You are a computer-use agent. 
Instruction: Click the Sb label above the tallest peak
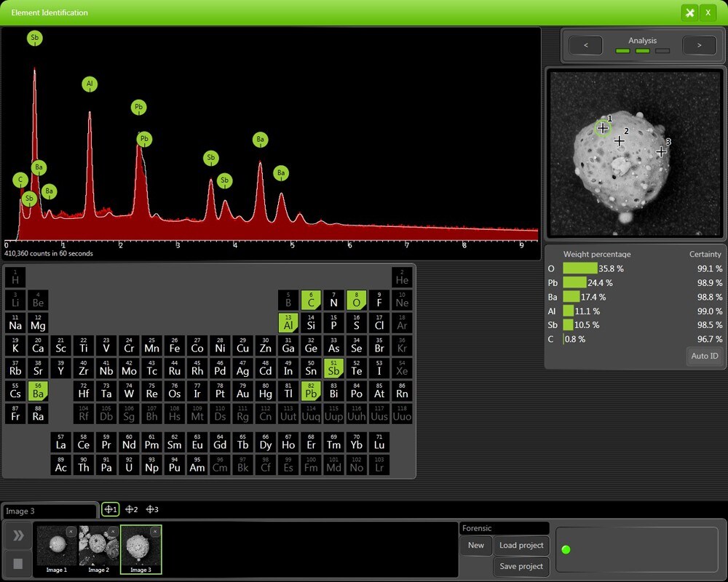click(x=34, y=38)
